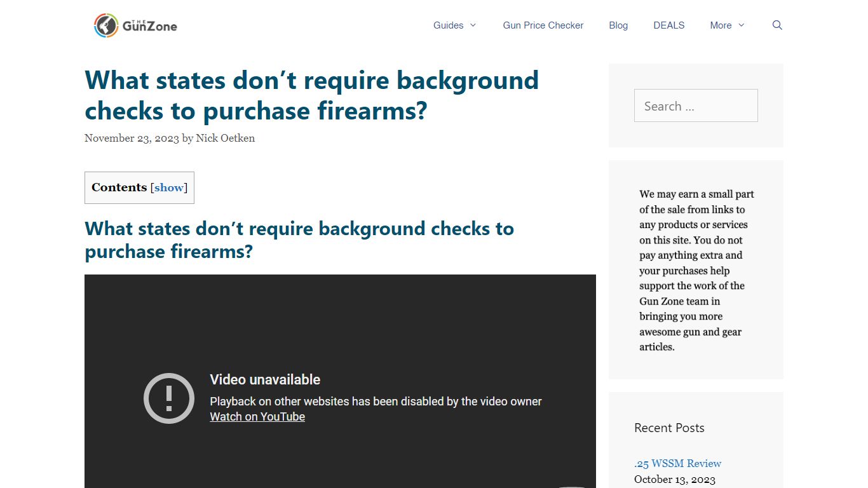This screenshot has height=488, width=868.
Task: Expand the More menu chevron
Action: 741,25
